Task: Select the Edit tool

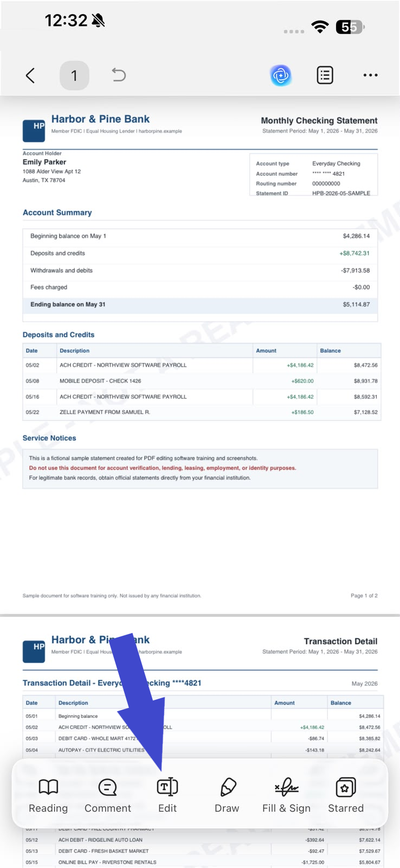Action: tap(167, 796)
